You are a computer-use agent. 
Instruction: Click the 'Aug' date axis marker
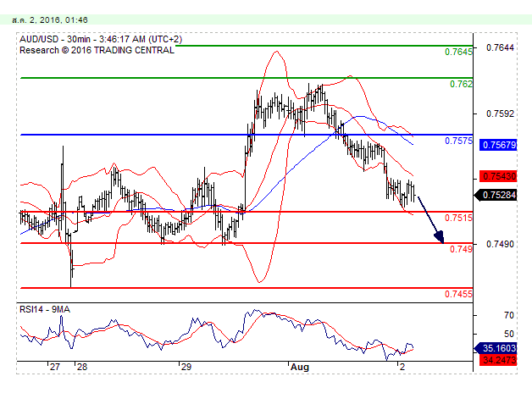(x=300, y=367)
